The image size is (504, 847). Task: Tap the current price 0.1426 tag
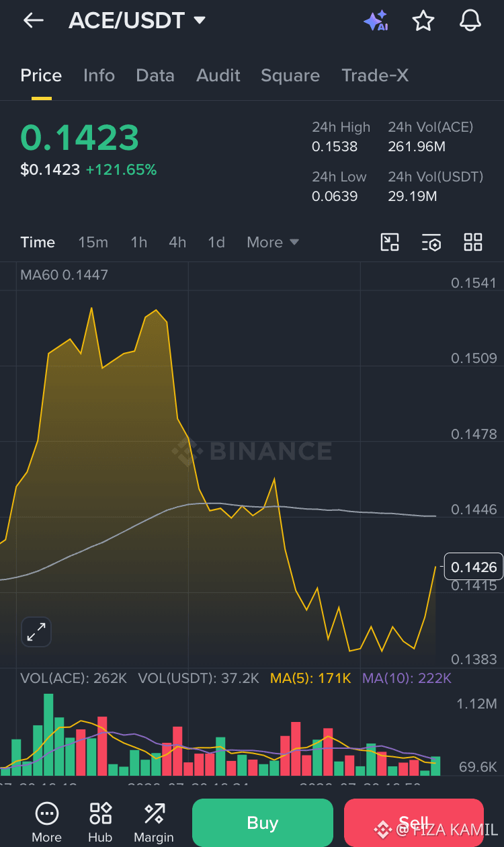474,567
